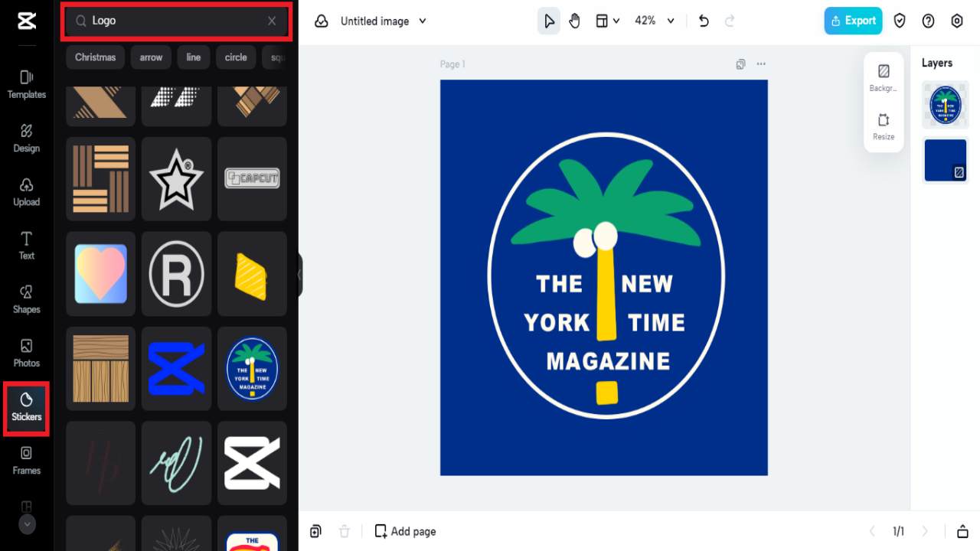
Task: Click the bottom-right page panel icon
Action: pyautogui.click(x=962, y=531)
